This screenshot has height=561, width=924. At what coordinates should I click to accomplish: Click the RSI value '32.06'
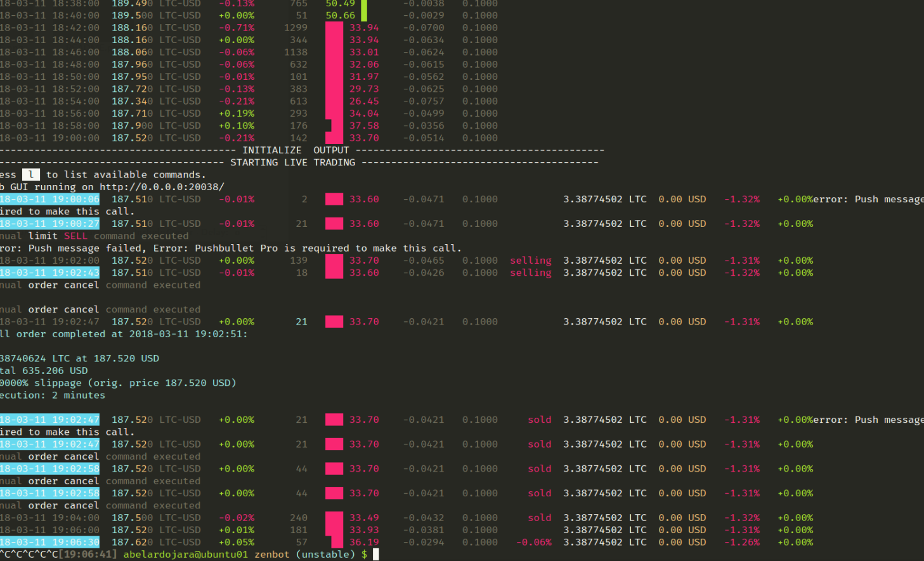point(364,65)
